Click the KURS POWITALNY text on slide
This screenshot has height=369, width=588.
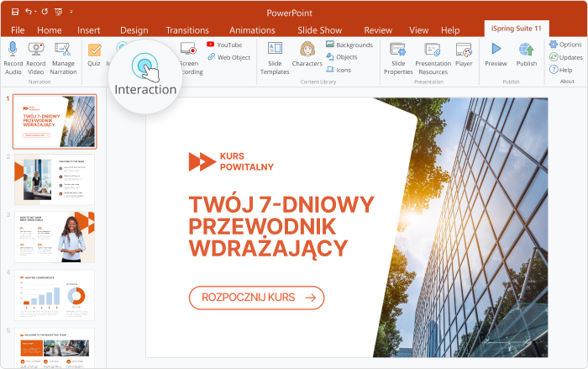(247, 161)
